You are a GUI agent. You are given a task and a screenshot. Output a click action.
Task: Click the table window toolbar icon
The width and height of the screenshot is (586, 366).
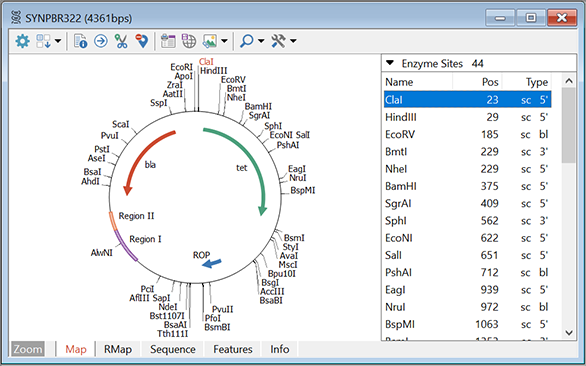168,41
